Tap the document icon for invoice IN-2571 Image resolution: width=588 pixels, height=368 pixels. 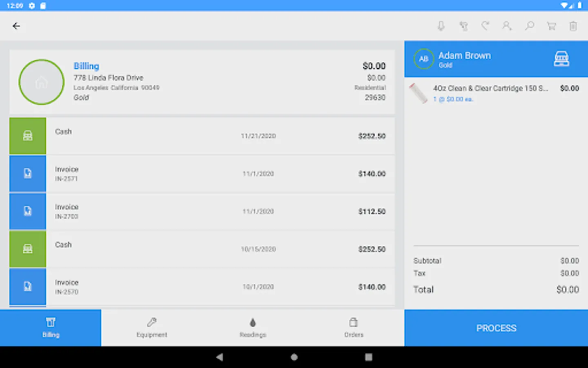pos(28,174)
